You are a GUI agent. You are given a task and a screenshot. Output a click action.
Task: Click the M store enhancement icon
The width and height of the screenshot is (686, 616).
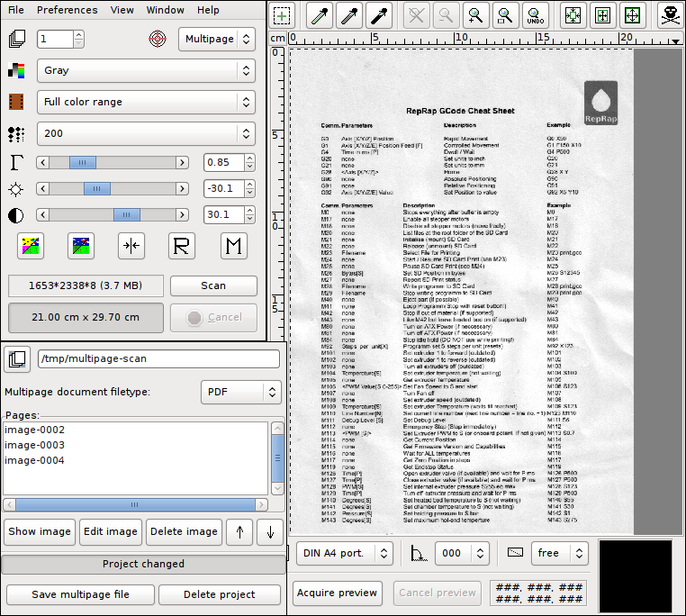click(x=233, y=246)
